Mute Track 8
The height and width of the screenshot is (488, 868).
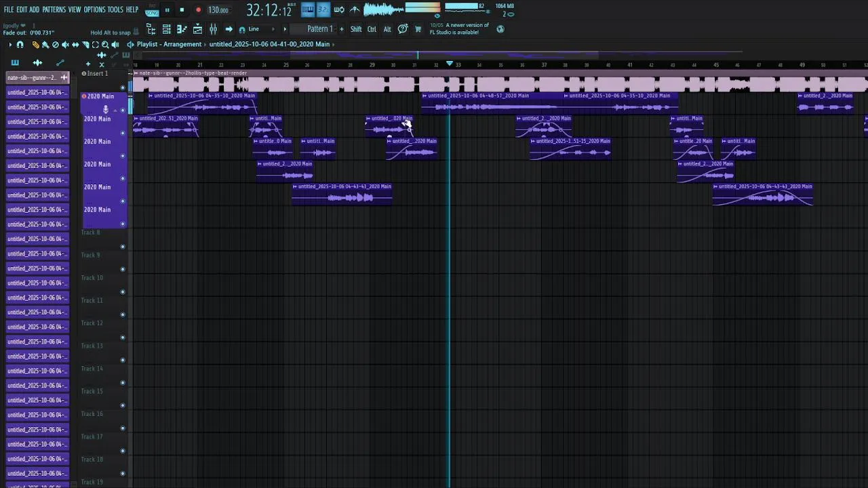click(123, 247)
